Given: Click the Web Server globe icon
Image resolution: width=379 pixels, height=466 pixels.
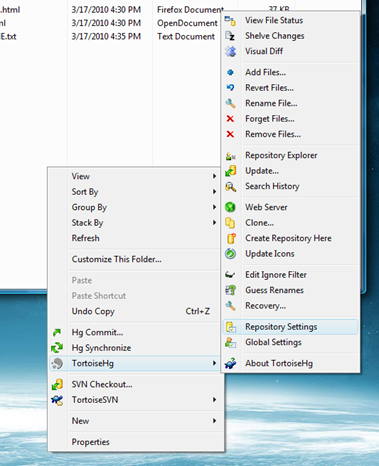Looking at the screenshot, I should coord(230,207).
